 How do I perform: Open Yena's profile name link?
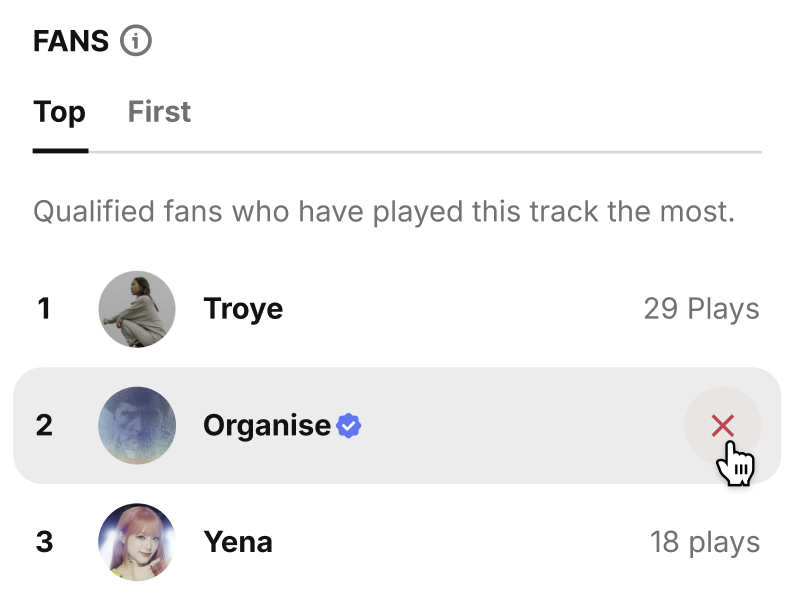point(238,542)
